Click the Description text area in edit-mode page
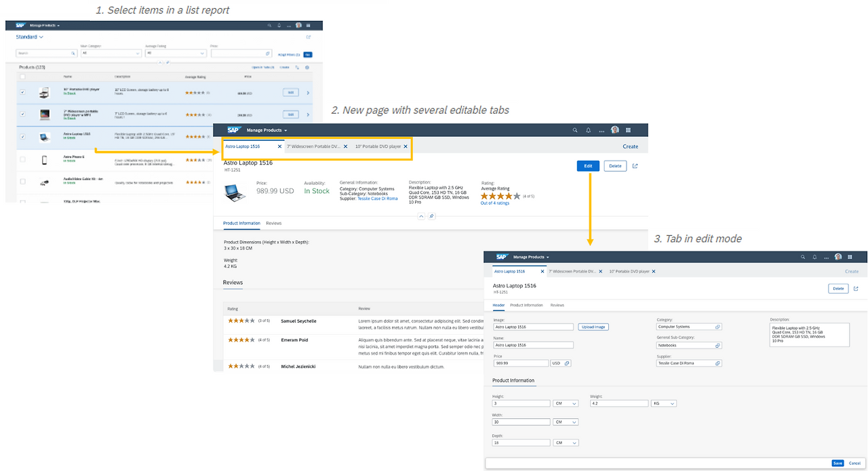 (810, 335)
